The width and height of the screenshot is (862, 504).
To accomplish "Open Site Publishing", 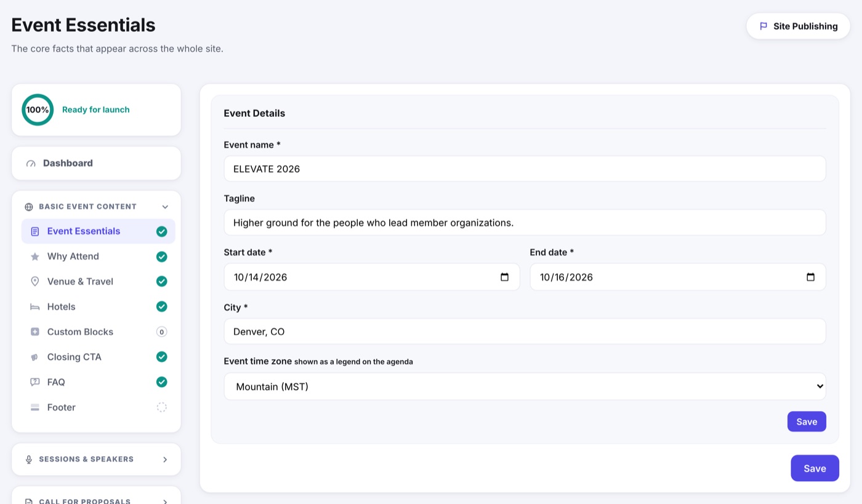I will coord(798,26).
